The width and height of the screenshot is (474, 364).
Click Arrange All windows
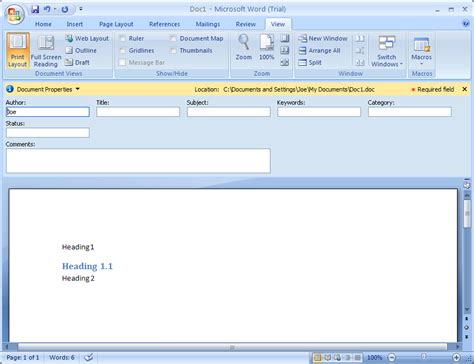pyautogui.click(x=319, y=50)
